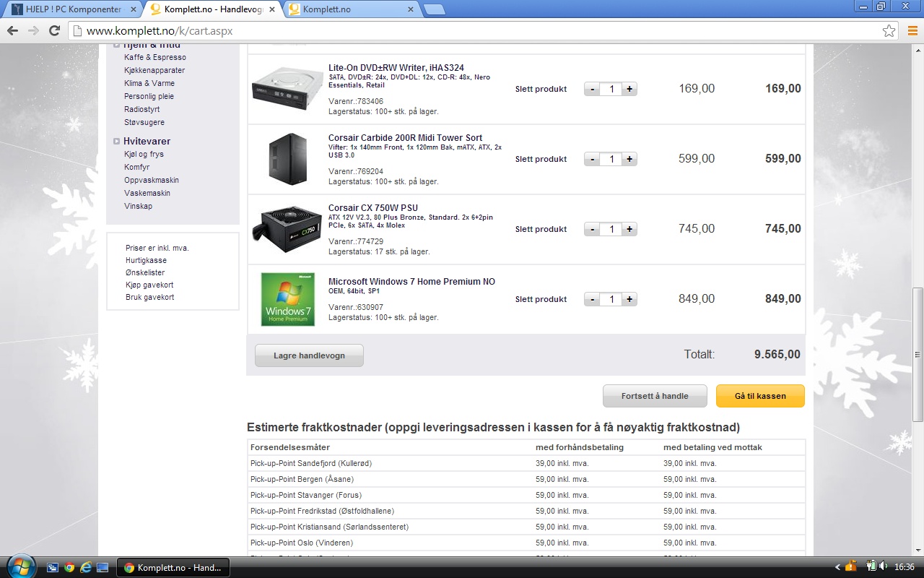This screenshot has width=924, height=578.
Task: Decrease quantity of Corsair Carbide 200R
Action: coord(592,159)
